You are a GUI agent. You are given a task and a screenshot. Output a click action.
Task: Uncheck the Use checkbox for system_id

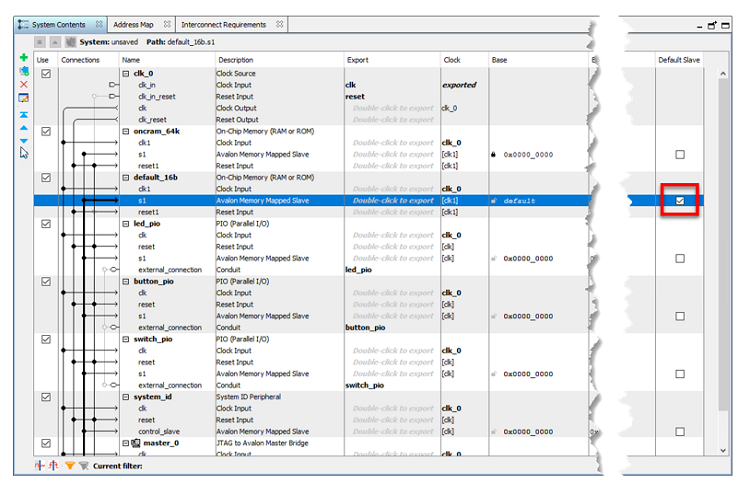[46, 397]
